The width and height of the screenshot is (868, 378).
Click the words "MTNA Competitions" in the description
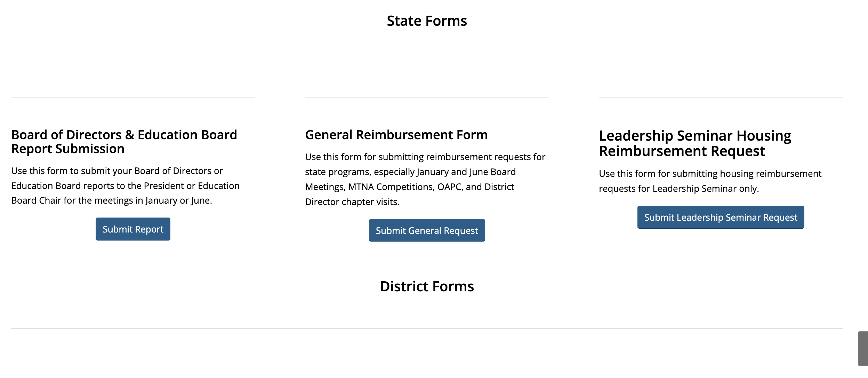point(391,187)
